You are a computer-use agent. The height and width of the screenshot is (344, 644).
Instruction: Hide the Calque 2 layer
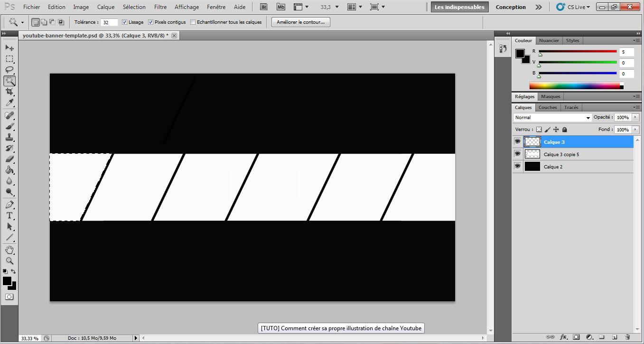pyautogui.click(x=517, y=166)
